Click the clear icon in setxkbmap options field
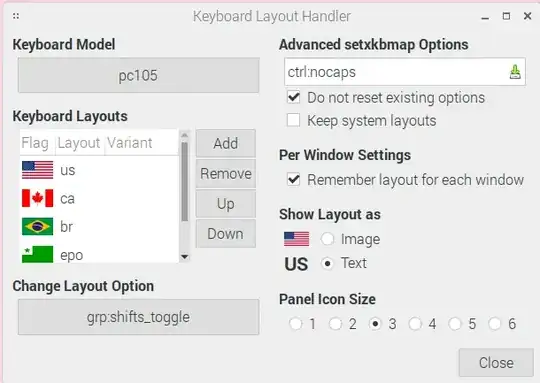 [515, 72]
